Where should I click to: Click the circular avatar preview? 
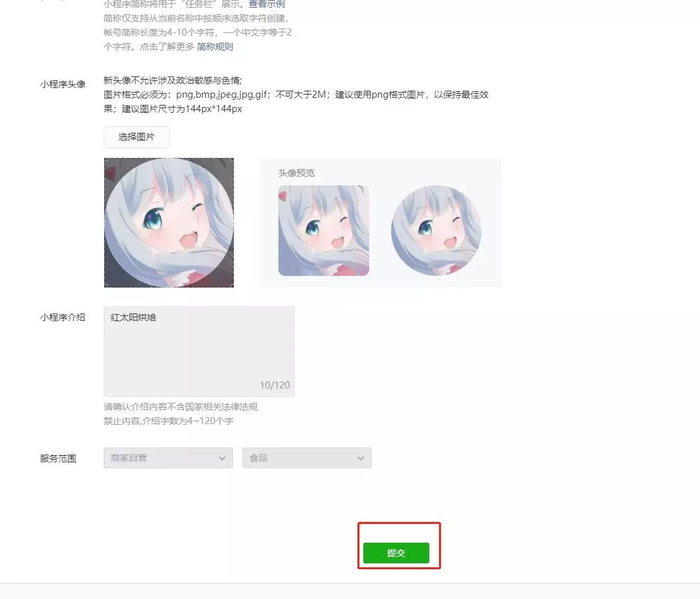(436, 231)
